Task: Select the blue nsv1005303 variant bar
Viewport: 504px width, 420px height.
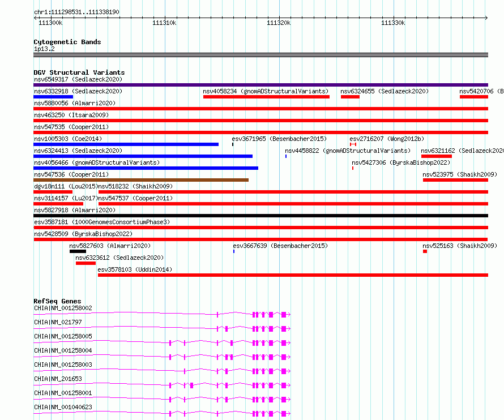Action: [x=126, y=144]
